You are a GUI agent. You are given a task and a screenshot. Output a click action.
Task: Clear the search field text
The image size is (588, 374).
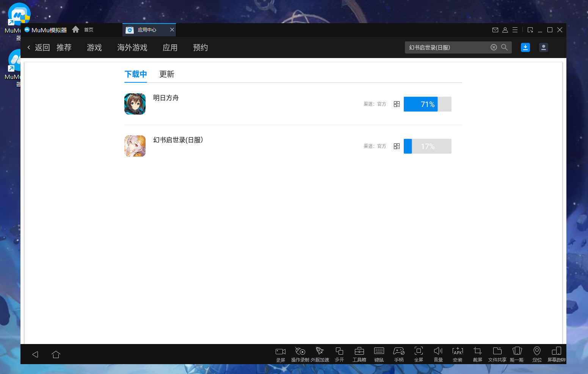(x=494, y=47)
